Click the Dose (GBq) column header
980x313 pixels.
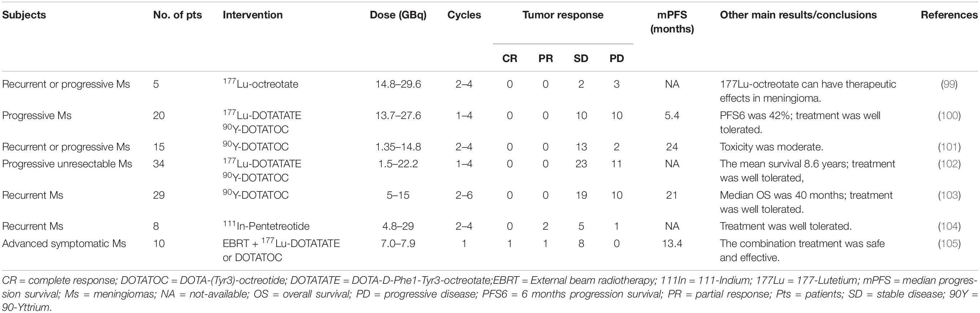[x=398, y=15]
